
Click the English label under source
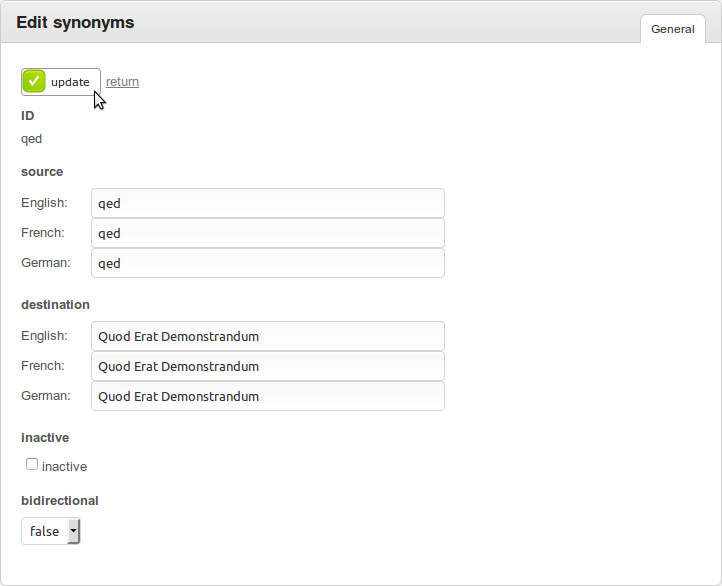[44, 203]
